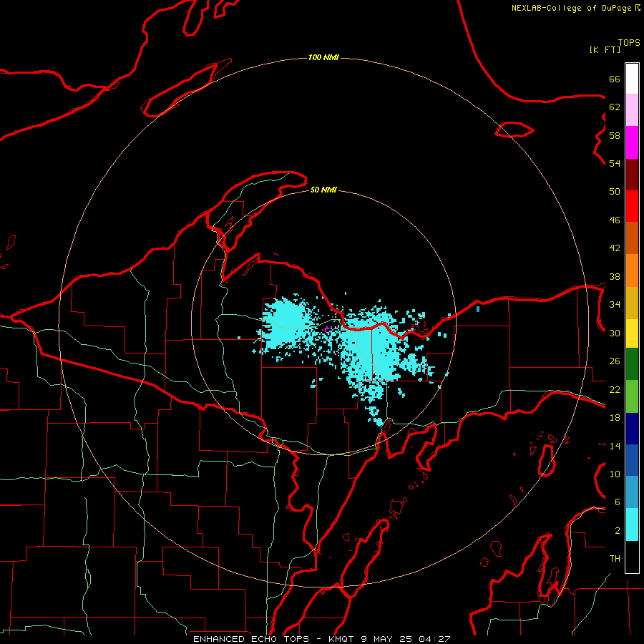644x644 pixels.
Task: Click the "ENHANCED ECHO TOPS" product title
Action: 251,639
